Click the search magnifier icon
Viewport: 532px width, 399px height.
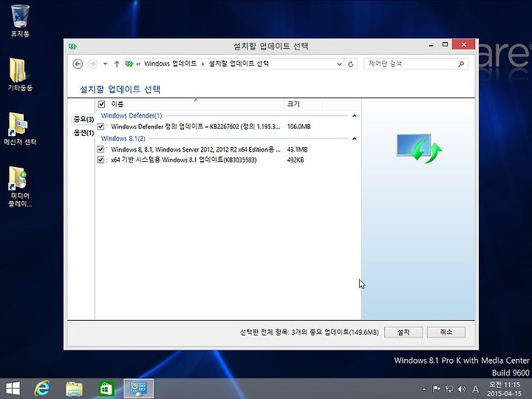[461, 64]
